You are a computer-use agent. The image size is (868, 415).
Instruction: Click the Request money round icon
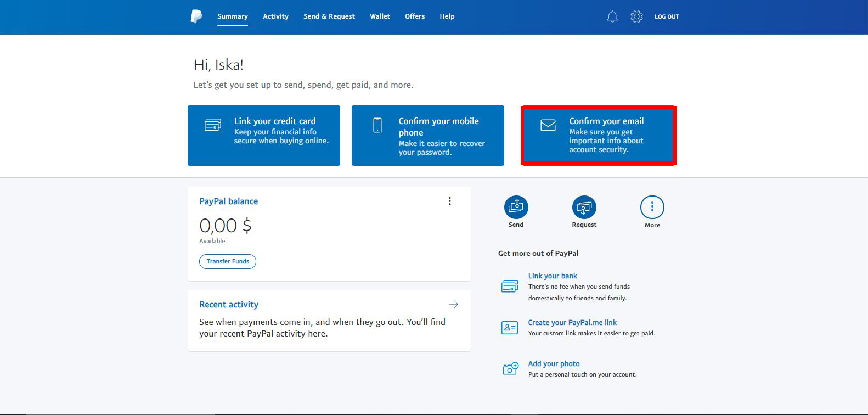click(584, 207)
